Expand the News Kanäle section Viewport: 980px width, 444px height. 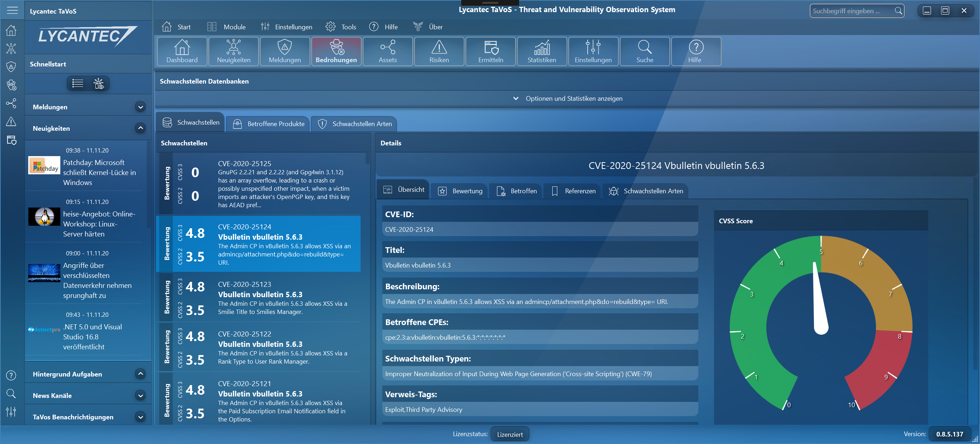[x=140, y=396]
